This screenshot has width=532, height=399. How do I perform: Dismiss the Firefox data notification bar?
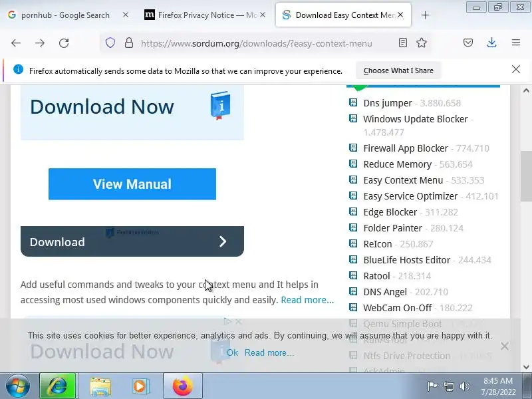pos(516,69)
